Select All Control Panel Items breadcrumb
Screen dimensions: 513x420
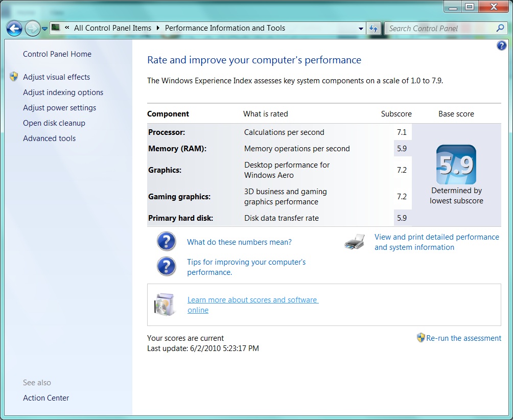(112, 28)
